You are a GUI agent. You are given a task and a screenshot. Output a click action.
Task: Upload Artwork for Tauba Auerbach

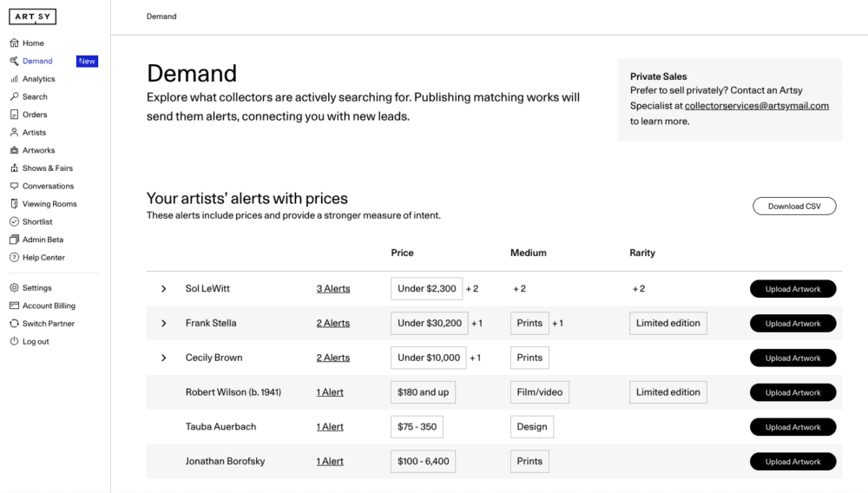coord(792,427)
